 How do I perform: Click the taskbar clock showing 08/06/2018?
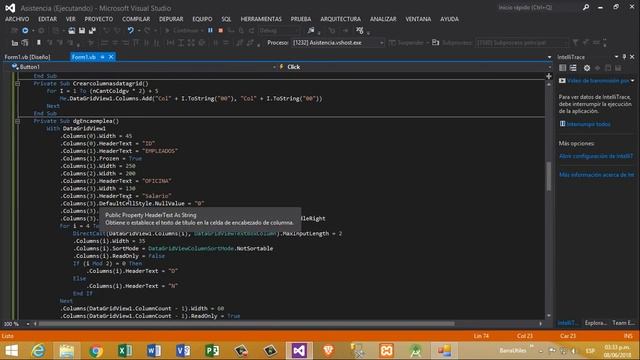pos(619,351)
